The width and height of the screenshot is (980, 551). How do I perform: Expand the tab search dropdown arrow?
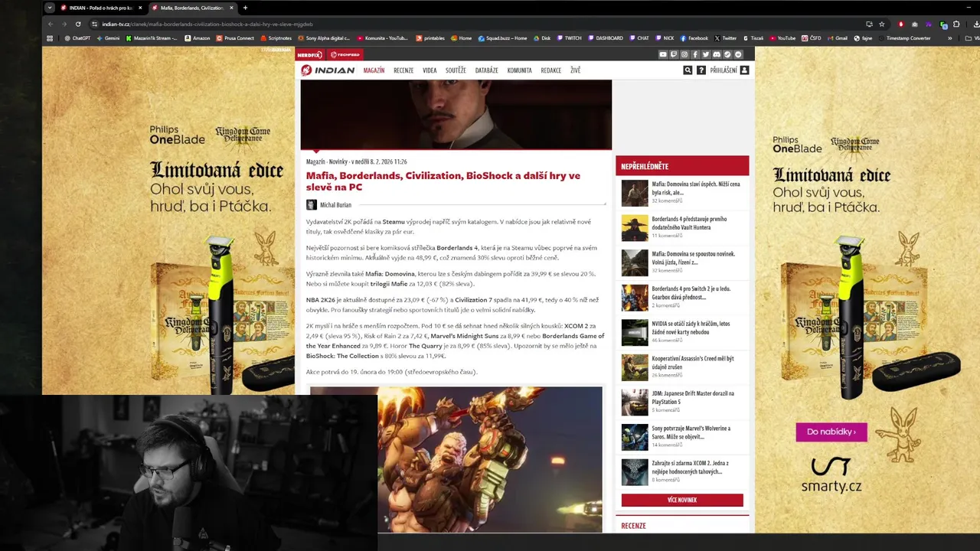click(x=50, y=8)
